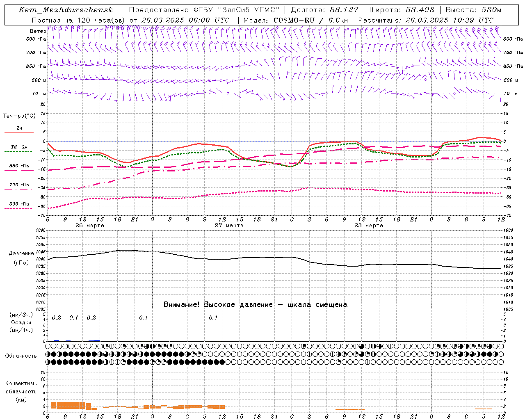Click the 'Ветер' wind panel label
Image resolution: width=525 pixels, height=420 pixels.
coord(38,31)
